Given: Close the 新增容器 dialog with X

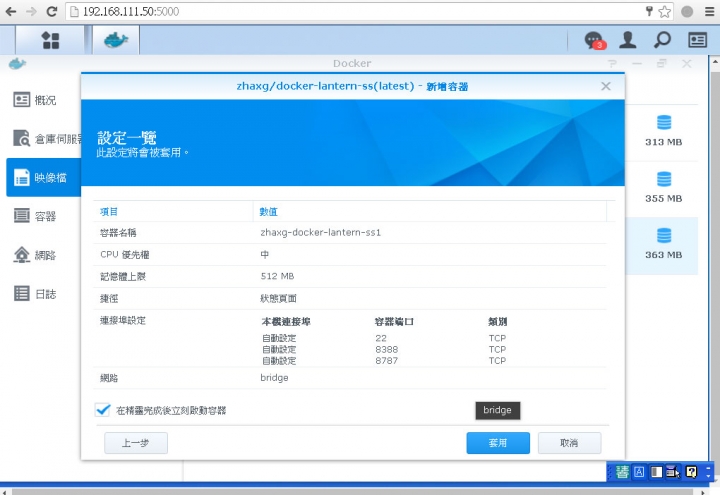Looking at the screenshot, I should click(606, 86).
